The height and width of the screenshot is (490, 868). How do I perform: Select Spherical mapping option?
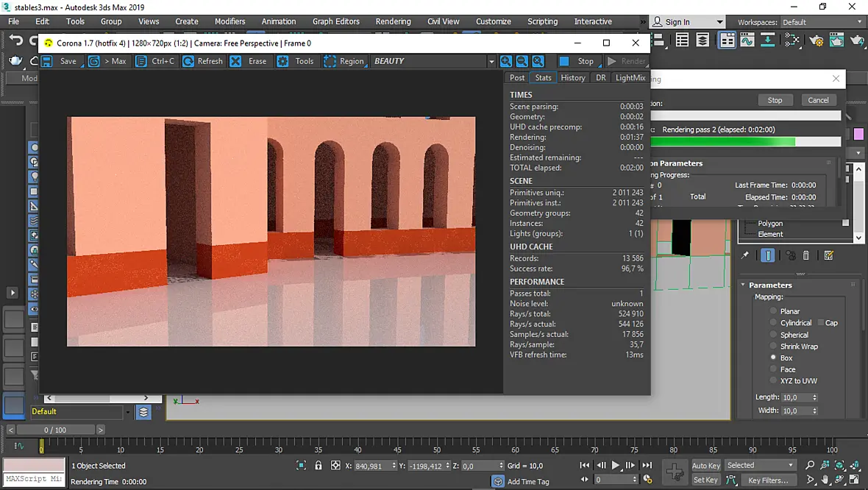pyautogui.click(x=773, y=335)
